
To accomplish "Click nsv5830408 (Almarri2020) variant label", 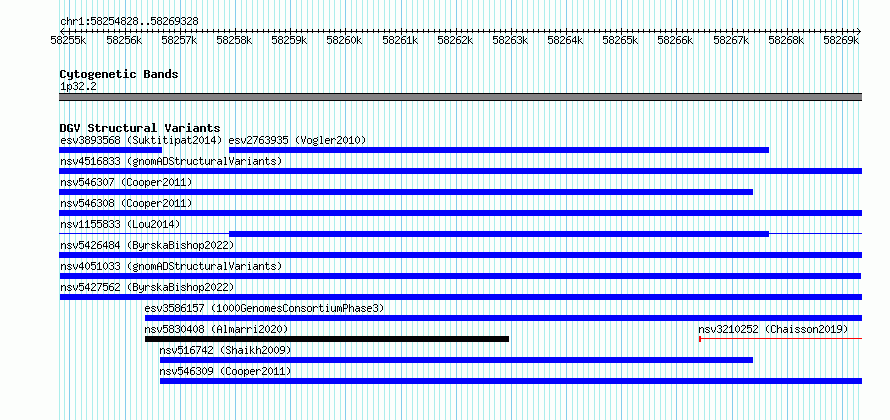I will click(x=216, y=329).
